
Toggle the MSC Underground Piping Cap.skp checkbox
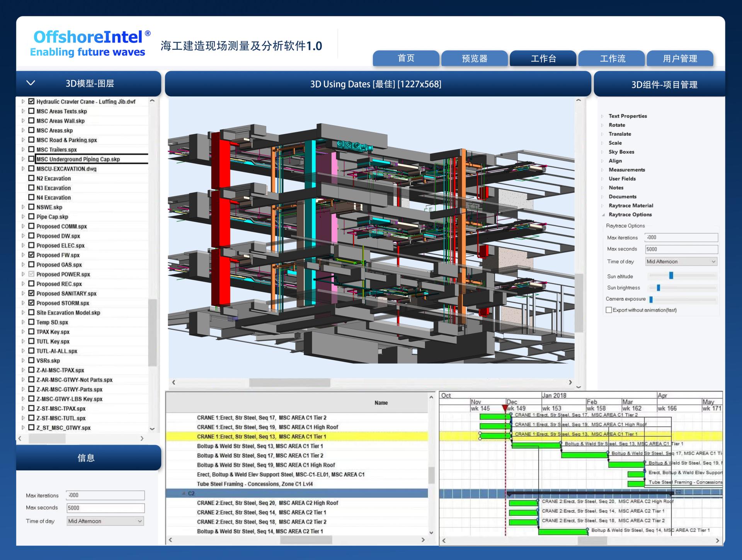(32, 159)
